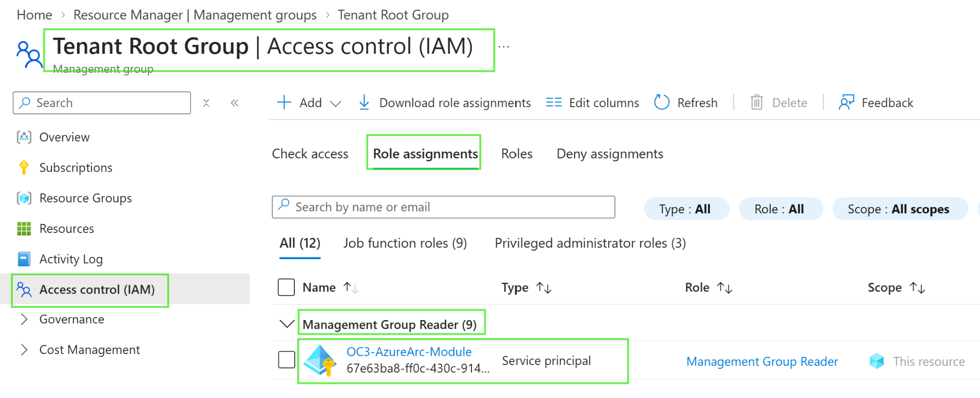
Task: Open the OC3-AzureArc-Module link
Action: 409,352
